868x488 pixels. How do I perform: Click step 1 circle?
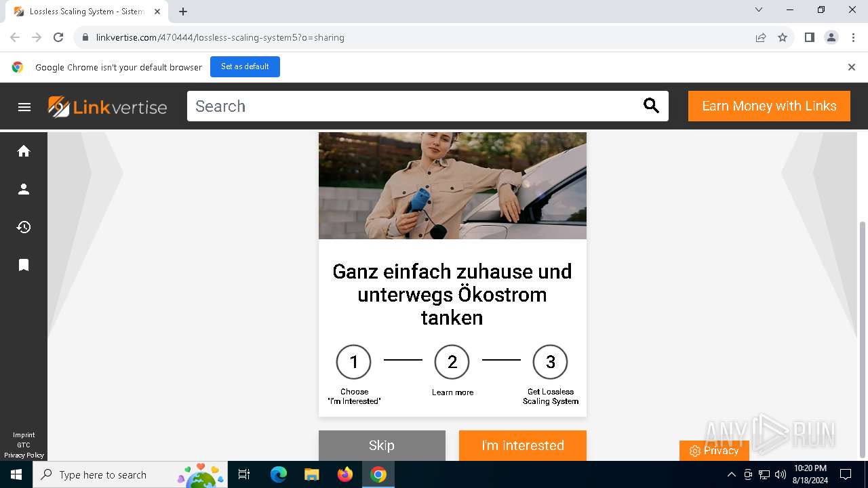(354, 362)
